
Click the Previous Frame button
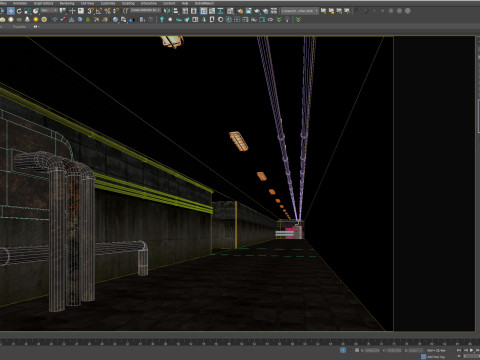tap(466, 350)
